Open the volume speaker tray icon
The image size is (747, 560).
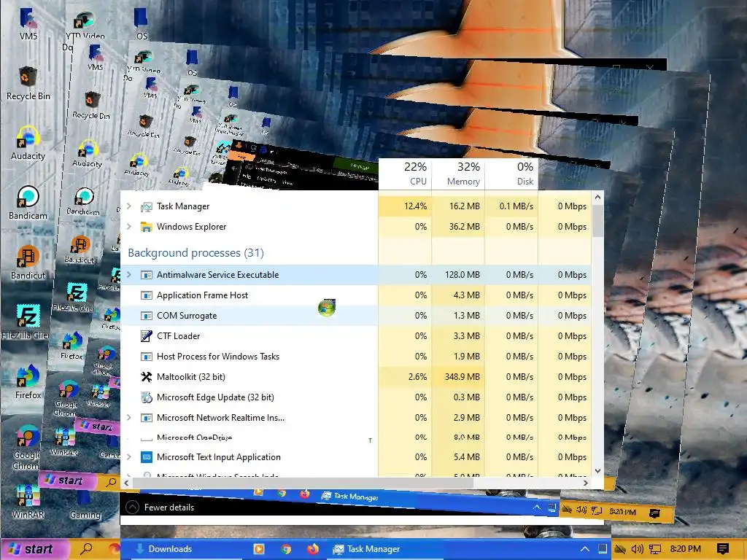pos(637,549)
